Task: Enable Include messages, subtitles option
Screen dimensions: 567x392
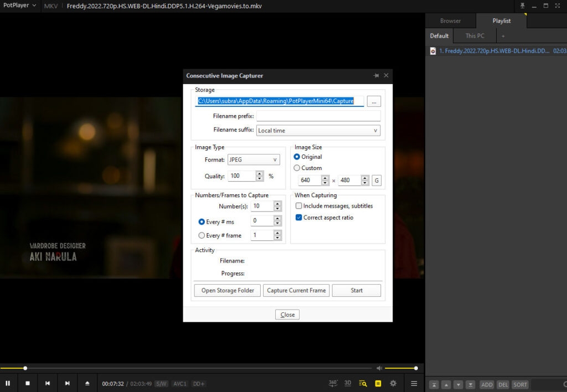Action: 299,205
